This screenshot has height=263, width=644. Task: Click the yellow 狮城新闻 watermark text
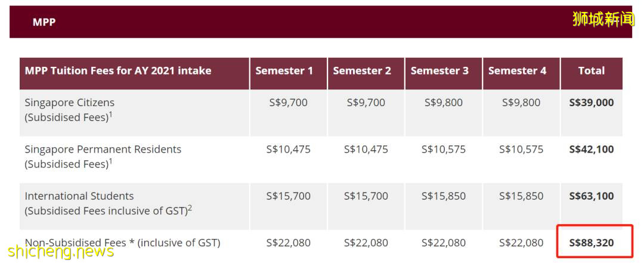603,19
